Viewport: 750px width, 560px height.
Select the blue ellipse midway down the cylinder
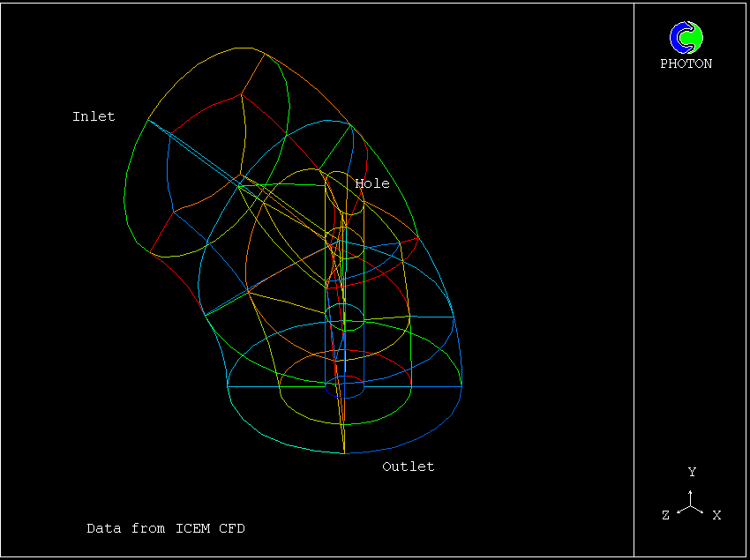click(344, 315)
